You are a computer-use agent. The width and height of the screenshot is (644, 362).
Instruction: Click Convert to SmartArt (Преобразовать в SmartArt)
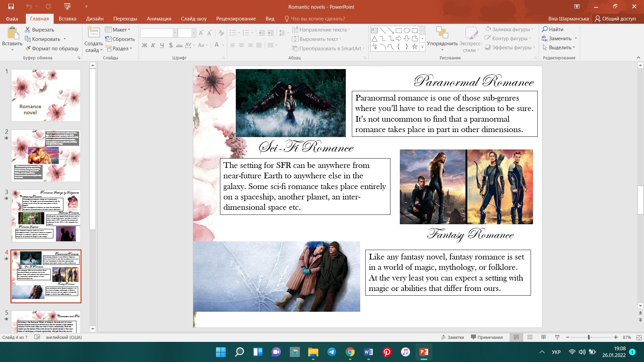[328, 48]
